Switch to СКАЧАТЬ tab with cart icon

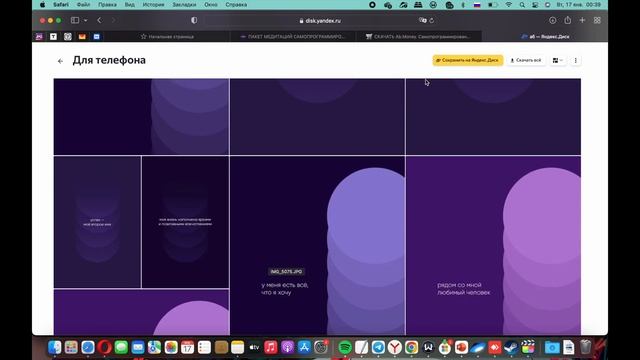pos(418,36)
